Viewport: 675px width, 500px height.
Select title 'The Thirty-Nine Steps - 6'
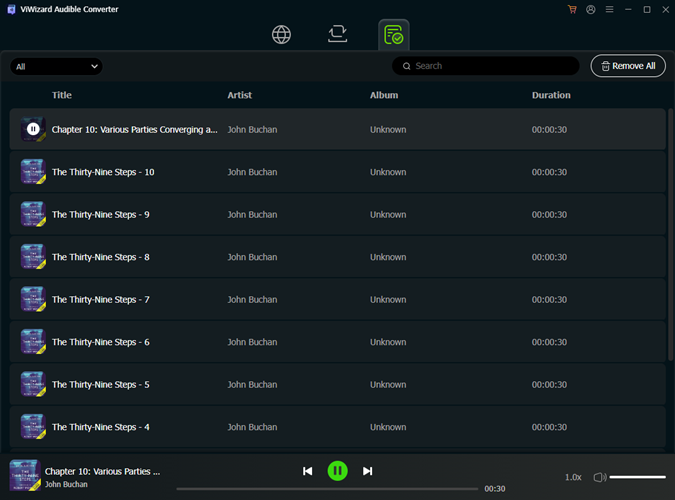click(101, 342)
